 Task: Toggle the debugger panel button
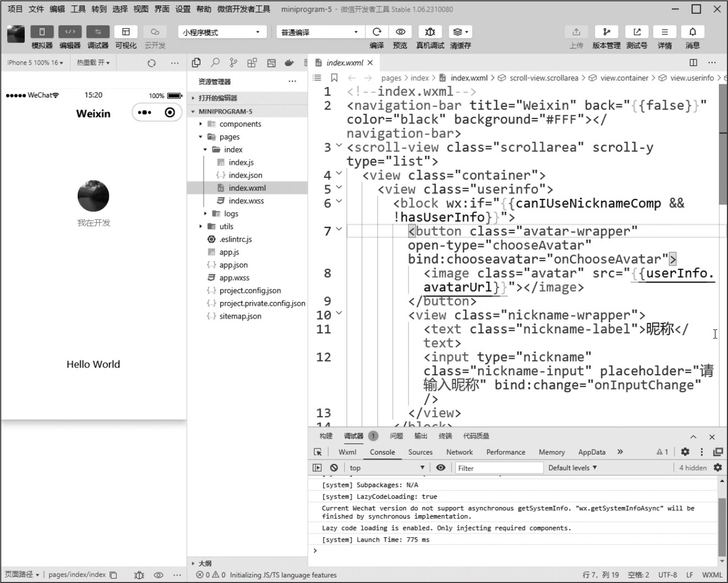(x=98, y=32)
